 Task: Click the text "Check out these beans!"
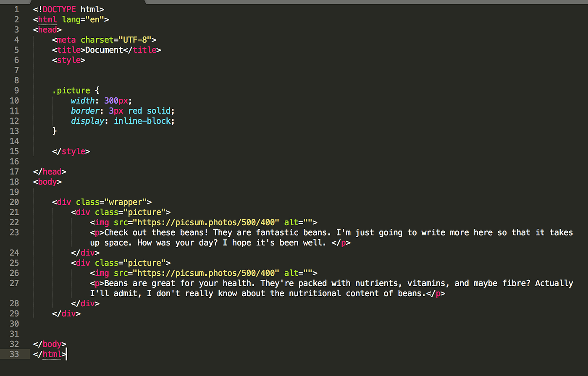[x=156, y=232]
